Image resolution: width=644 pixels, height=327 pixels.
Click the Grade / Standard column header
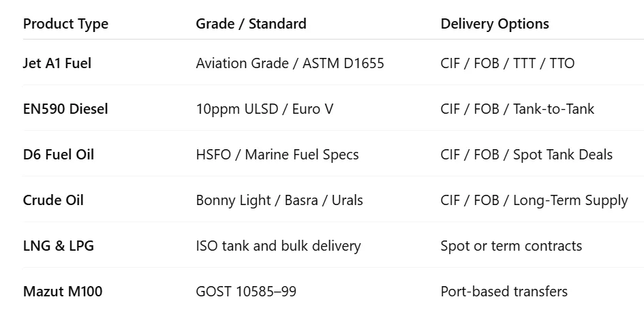[x=251, y=24]
